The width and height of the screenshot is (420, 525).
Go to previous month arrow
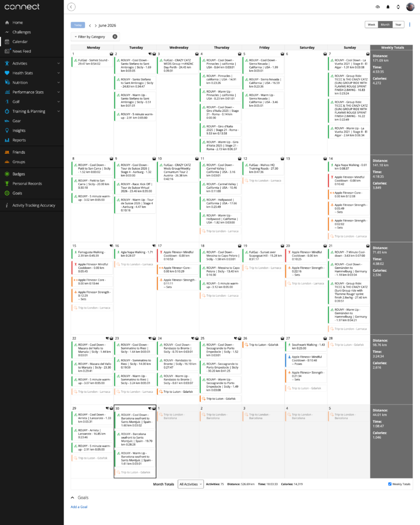(x=90, y=26)
